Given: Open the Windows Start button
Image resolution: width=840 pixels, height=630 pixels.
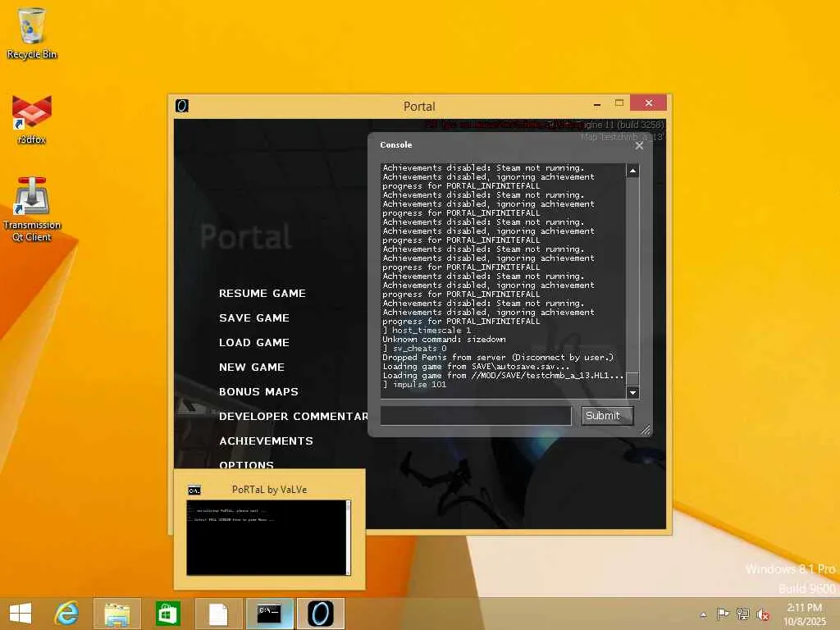Looking at the screenshot, I should pyautogui.click(x=21, y=614).
